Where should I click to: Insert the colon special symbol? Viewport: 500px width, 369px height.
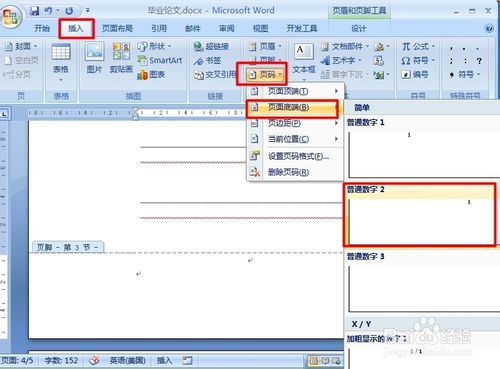click(x=465, y=61)
